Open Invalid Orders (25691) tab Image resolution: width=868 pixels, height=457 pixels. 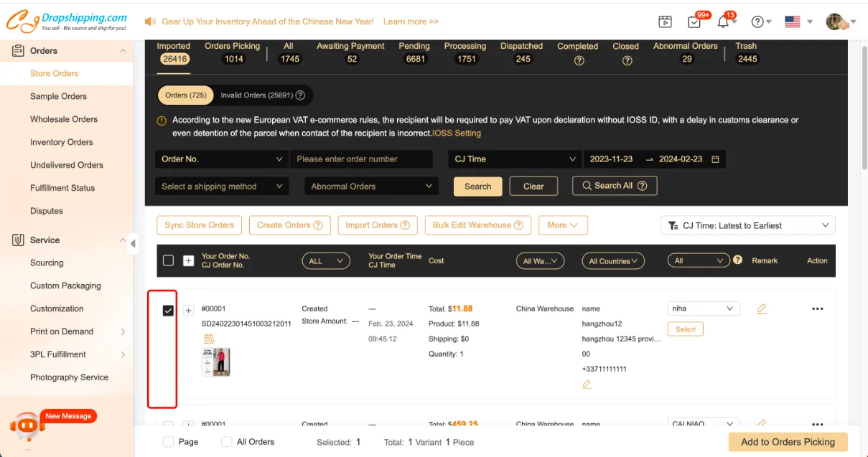pyautogui.click(x=263, y=95)
